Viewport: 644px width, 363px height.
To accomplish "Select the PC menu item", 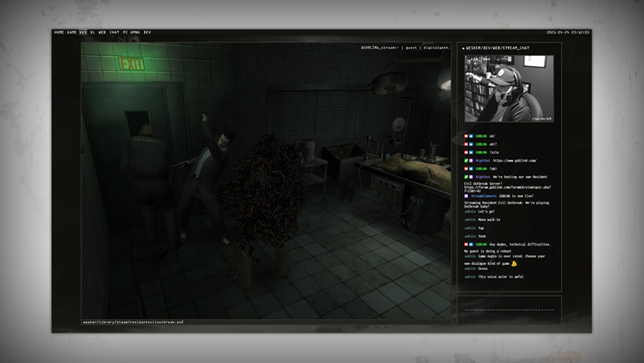I will click(125, 32).
